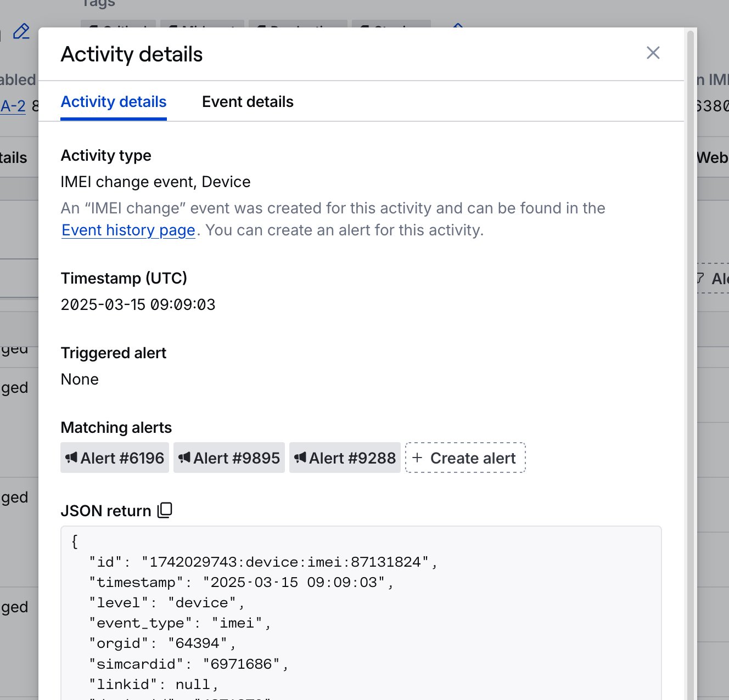The image size is (729, 700).
Task: Click the JSON "simcardid": "6971686" line
Action: 188,664
